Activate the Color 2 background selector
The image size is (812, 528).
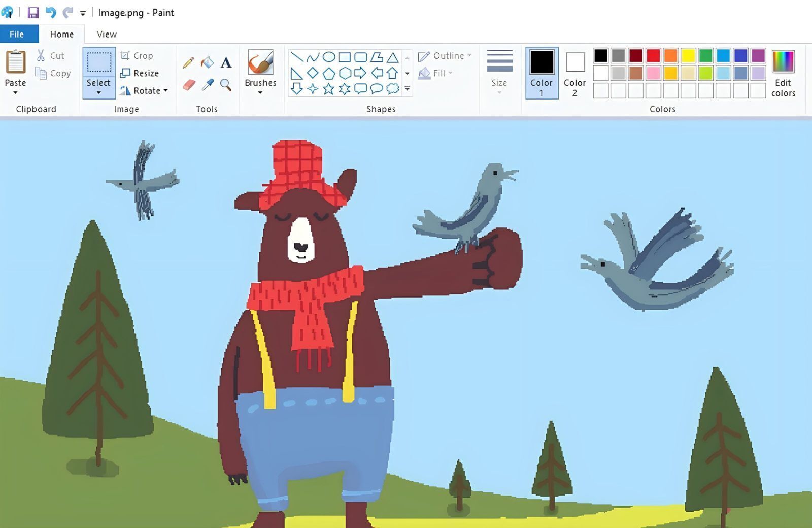click(x=574, y=73)
